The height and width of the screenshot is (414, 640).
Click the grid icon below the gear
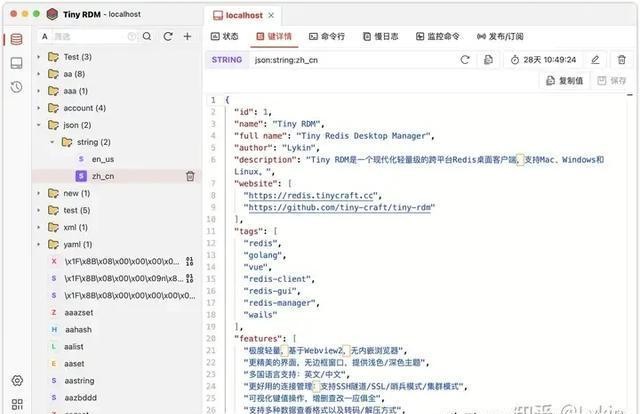tap(17, 404)
